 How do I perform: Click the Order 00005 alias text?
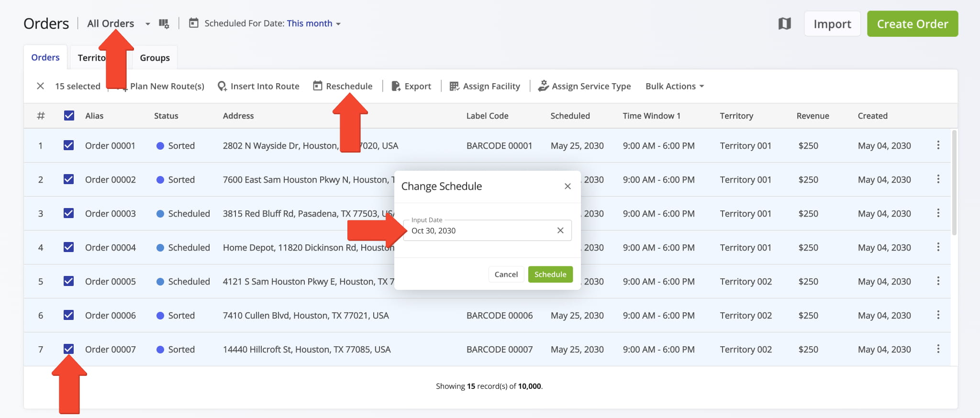coord(111,281)
